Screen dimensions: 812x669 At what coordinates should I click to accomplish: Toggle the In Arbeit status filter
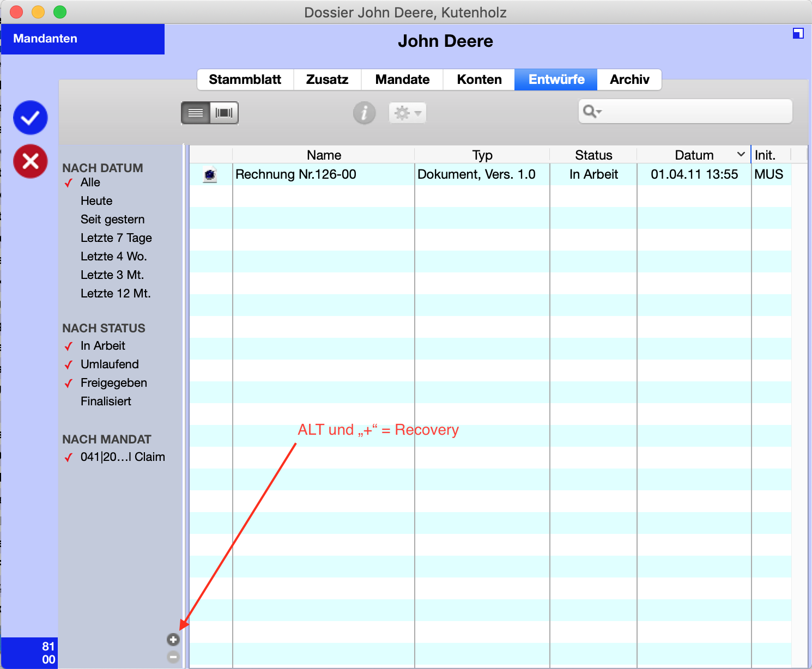[x=103, y=346]
